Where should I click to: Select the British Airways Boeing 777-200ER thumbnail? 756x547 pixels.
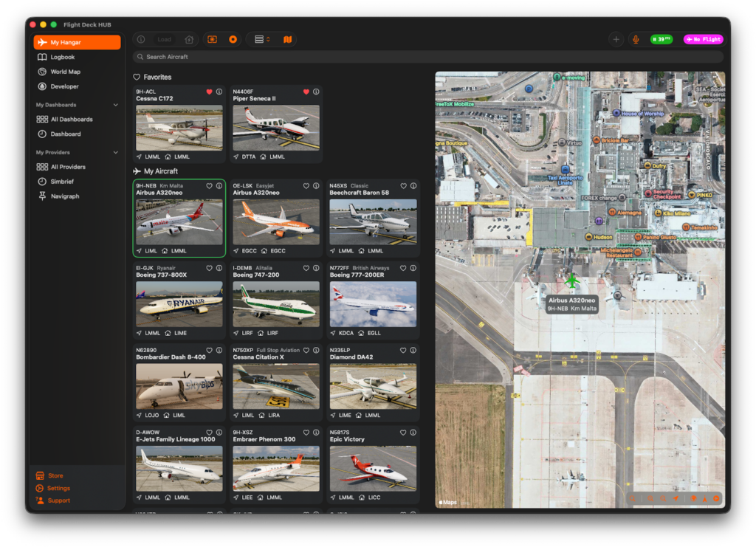pyautogui.click(x=373, y=304)
